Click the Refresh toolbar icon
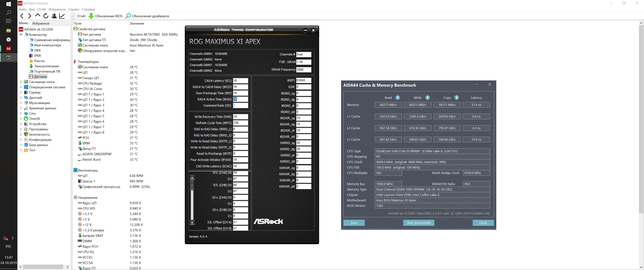Image resolution: width=644 pixels, height=270 pixels. pos(46,16)
